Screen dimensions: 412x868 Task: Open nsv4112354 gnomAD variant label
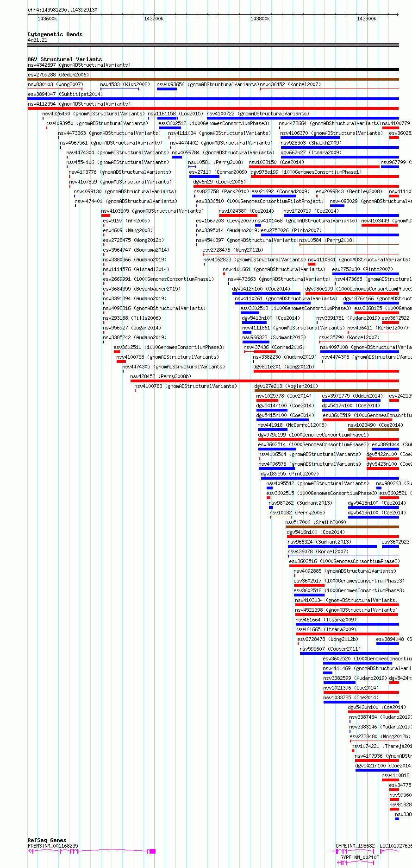(79, 104)
